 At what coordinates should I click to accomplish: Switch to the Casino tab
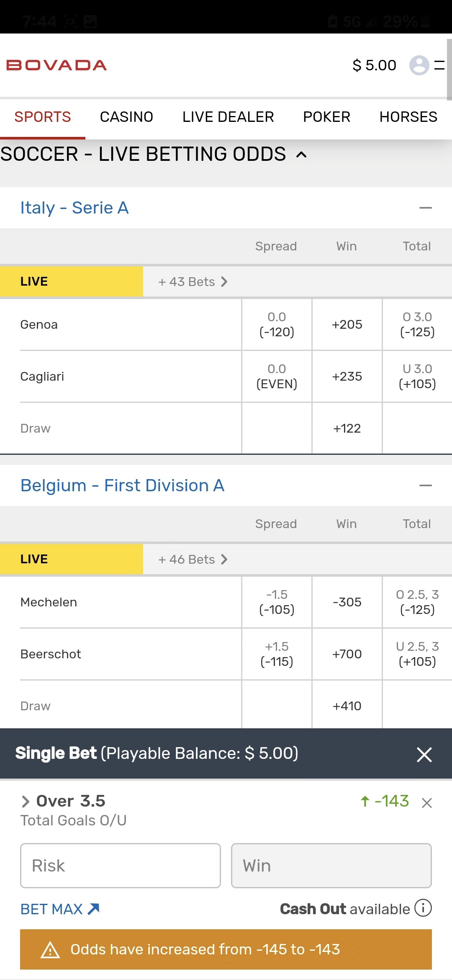click(x=126, y=117)
